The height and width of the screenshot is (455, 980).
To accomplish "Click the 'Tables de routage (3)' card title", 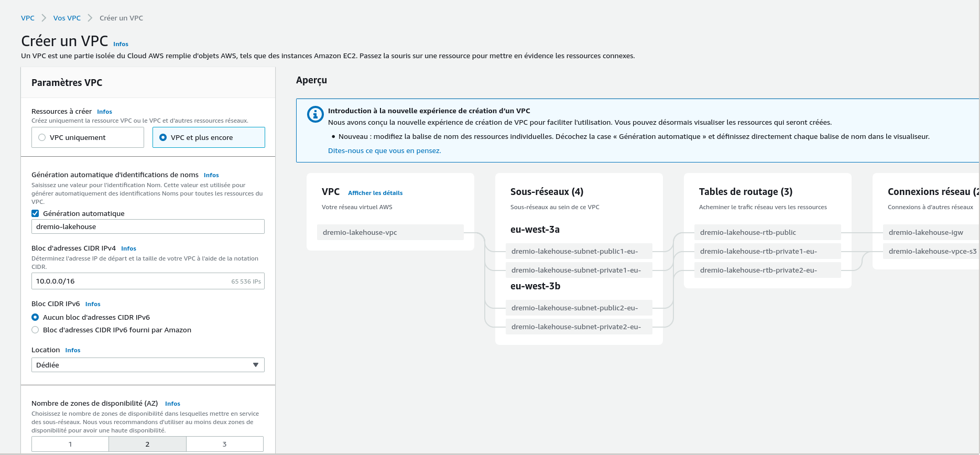I will click(x=746, y=192).
